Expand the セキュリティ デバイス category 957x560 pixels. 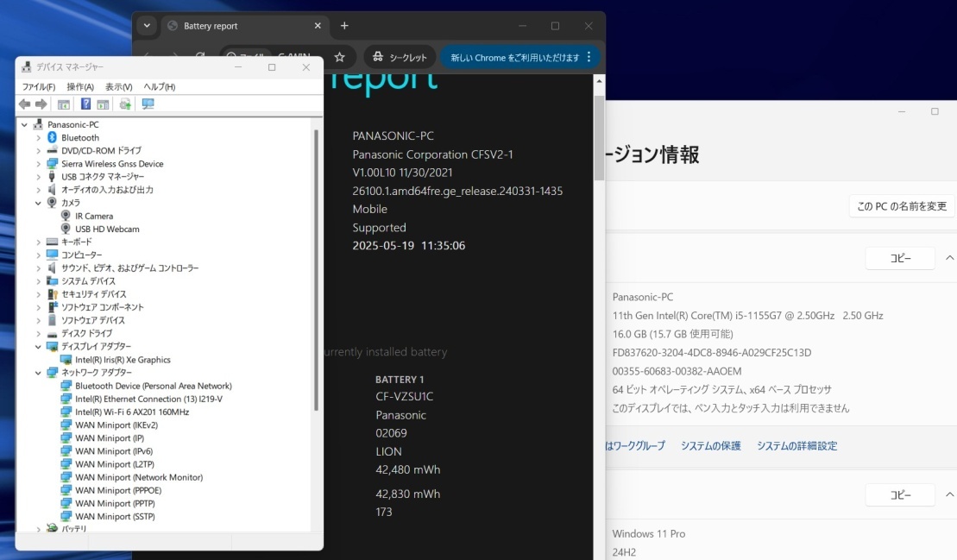tap(38, 294)
